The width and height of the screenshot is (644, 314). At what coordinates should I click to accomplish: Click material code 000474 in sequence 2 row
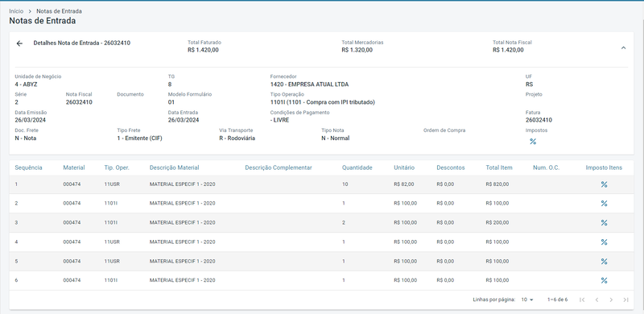72,204
